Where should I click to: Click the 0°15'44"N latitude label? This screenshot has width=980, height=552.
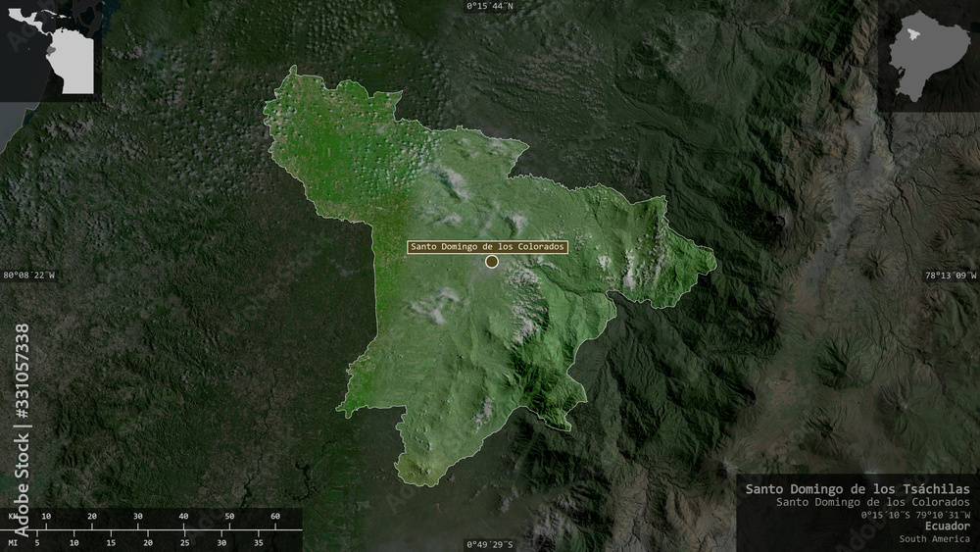pos(490,6)
